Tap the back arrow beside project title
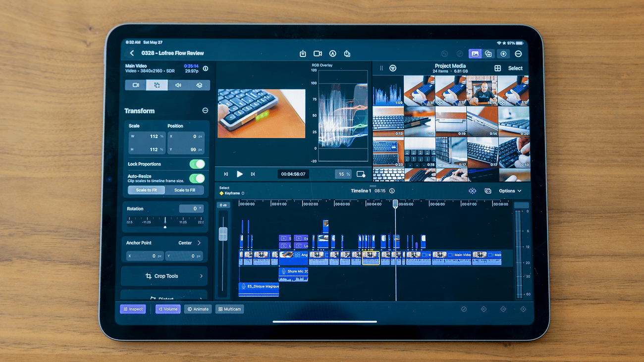 (x=132, y=53)
